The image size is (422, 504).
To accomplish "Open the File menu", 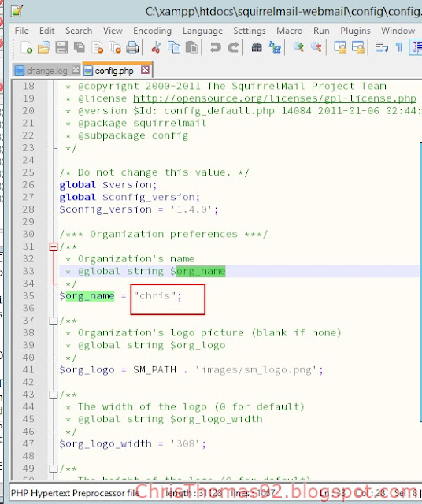I will (21, 31).
